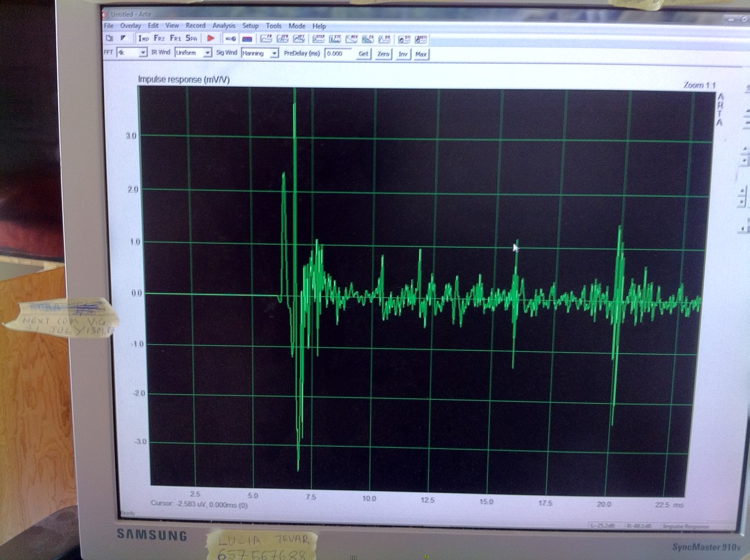Click the Zoom 1:1 label
The width and height of the screenshot is (750, 560).
click(x=699, y=85)
